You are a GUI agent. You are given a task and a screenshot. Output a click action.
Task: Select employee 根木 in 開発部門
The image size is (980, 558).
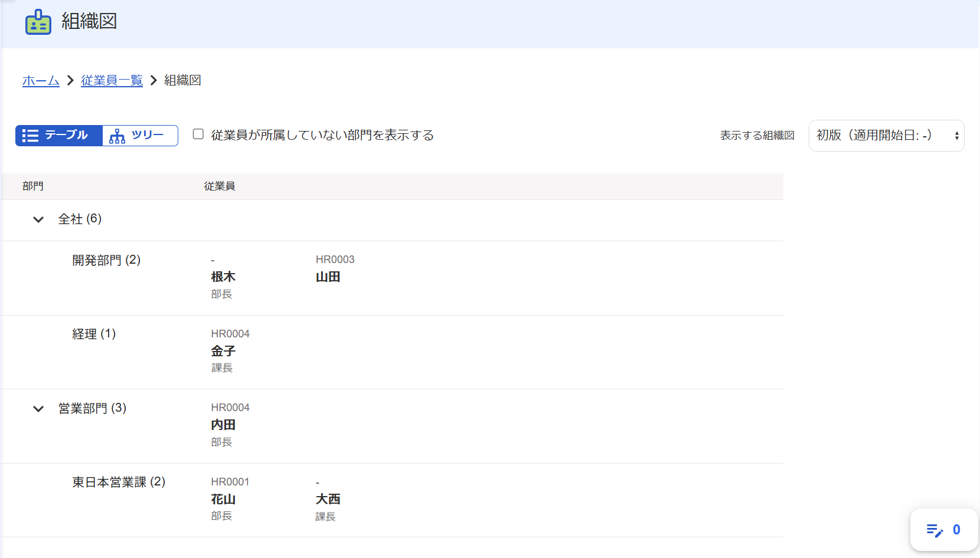pyautogui.click(x=223, y=277)
